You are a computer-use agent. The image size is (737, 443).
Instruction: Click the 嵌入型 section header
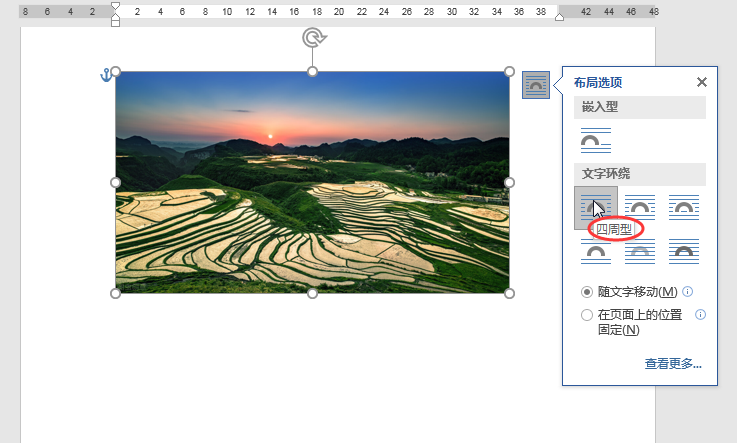[640, 107]
